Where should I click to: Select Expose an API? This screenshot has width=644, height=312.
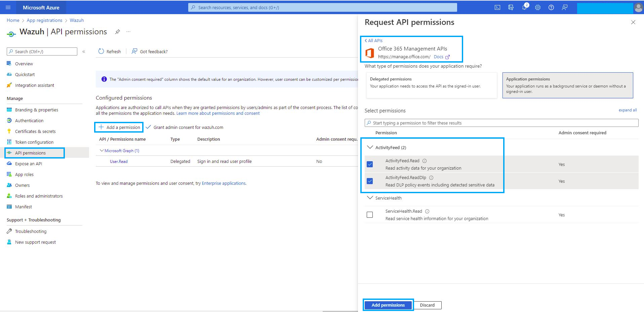tap(29, 164)
